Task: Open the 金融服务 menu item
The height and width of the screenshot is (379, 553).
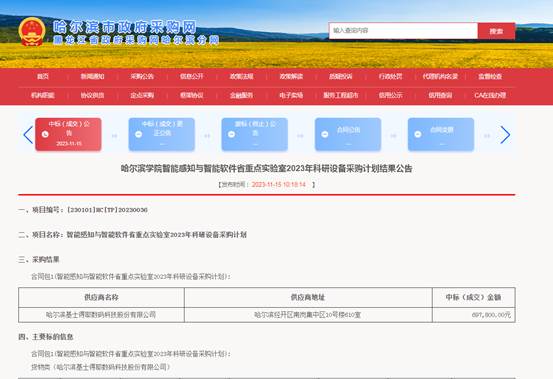Action: (242, 95)
